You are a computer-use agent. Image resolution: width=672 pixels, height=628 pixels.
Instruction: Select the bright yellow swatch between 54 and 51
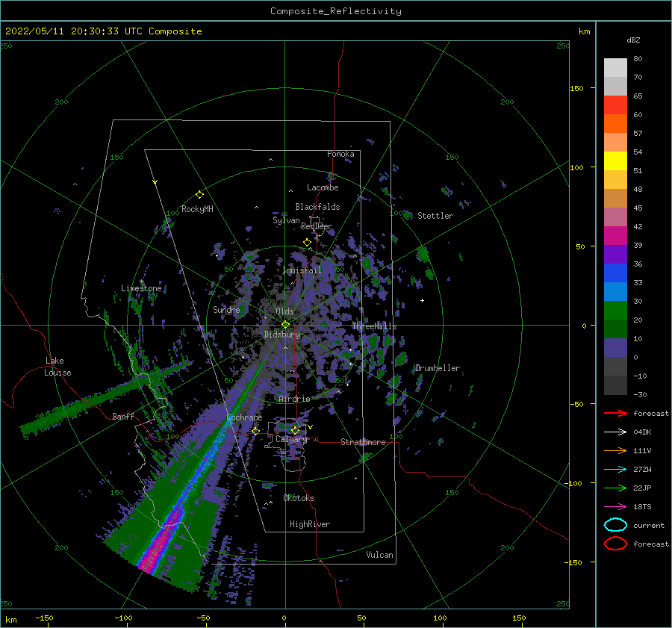[615, 161]
